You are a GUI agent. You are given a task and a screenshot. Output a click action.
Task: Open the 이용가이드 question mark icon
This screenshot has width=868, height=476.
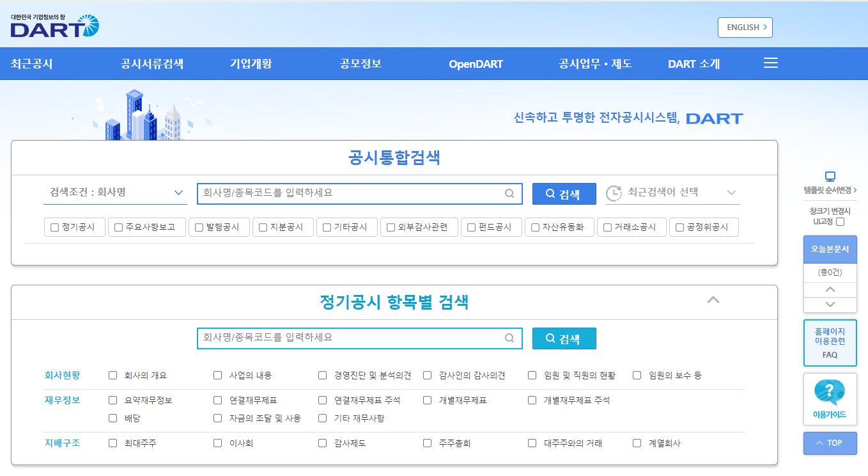click(830, 393)
